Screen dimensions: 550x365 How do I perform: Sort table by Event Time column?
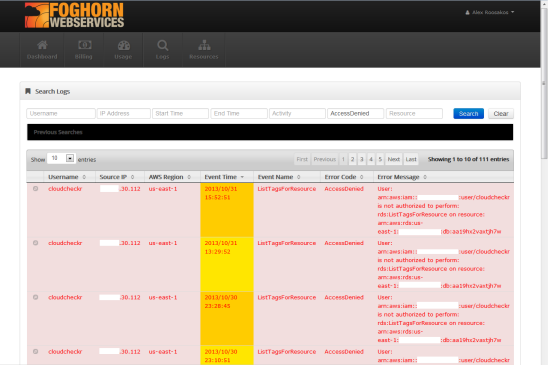coord(227,177)
